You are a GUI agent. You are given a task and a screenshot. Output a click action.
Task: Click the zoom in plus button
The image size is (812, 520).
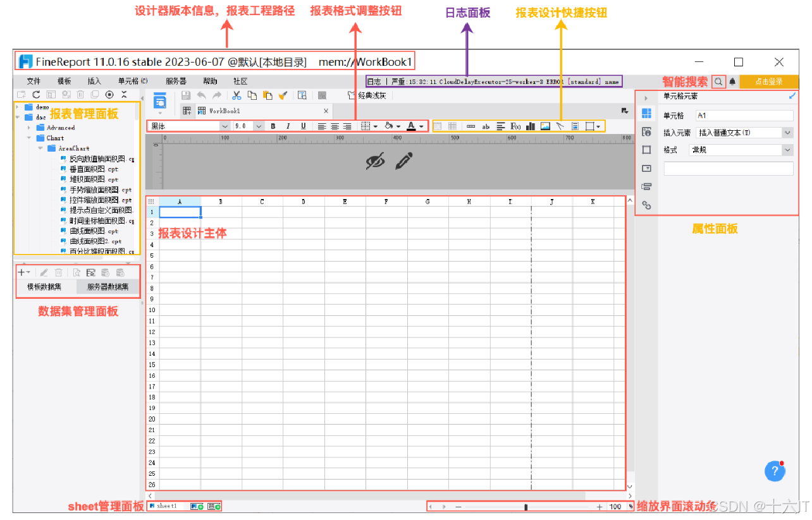pos(600,507)
